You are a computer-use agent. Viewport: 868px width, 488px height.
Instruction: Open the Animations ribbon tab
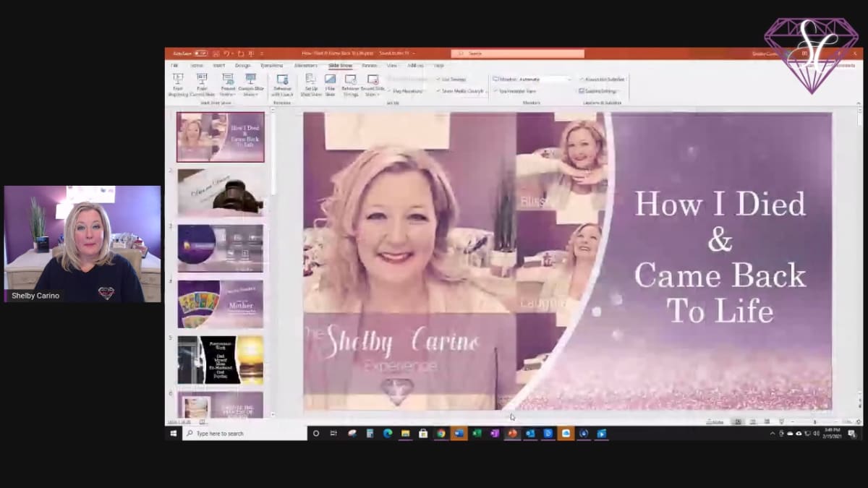306,65
